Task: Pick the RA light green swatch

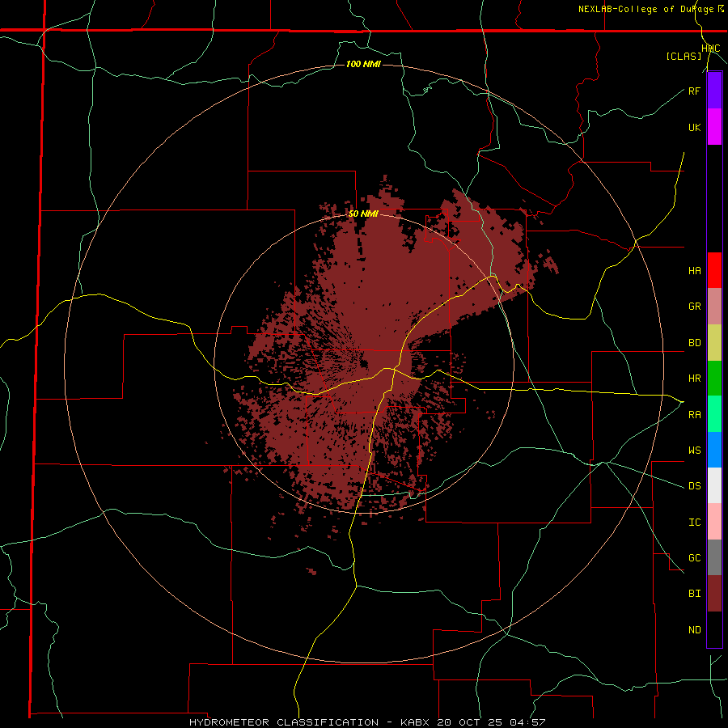Action: point(714,414)
